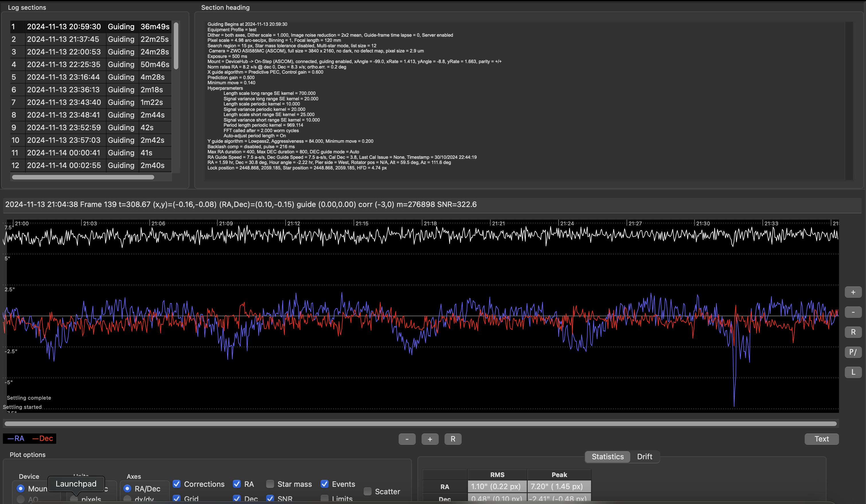Image resolution: width=866 pixels, height=504 pixels.
Task: Click the vertical zoom in plus button
Action: coord(853,292)
